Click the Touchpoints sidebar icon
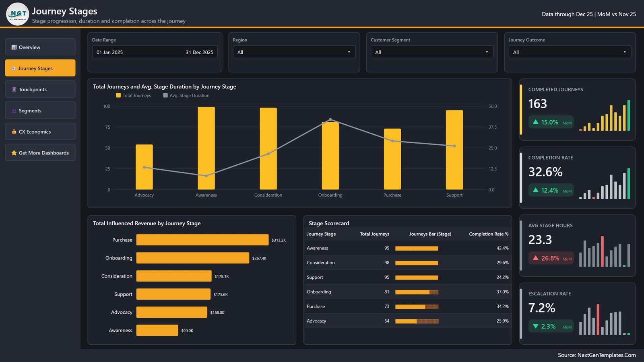Image resolution: width=644 pixels, height=362 pixels. click(14, 89)
